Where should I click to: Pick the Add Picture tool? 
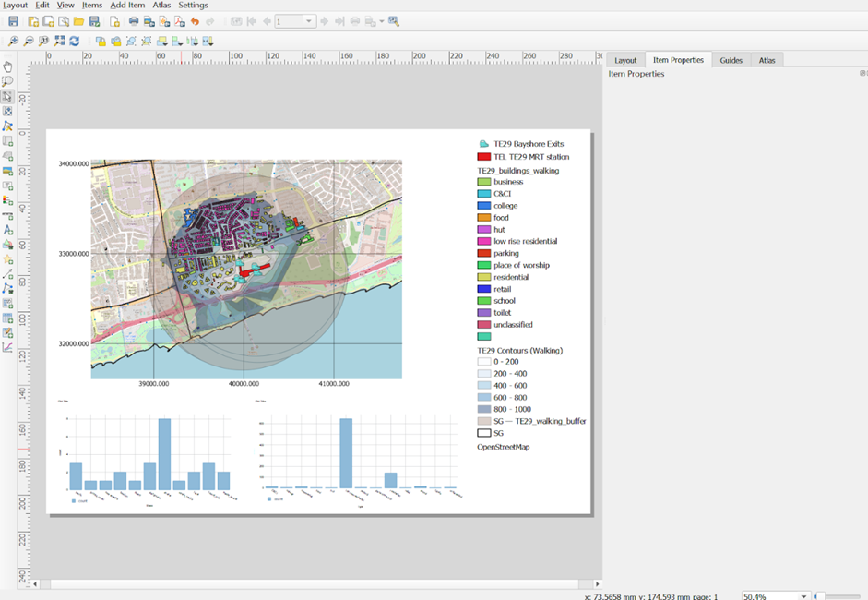pos(7,170)
